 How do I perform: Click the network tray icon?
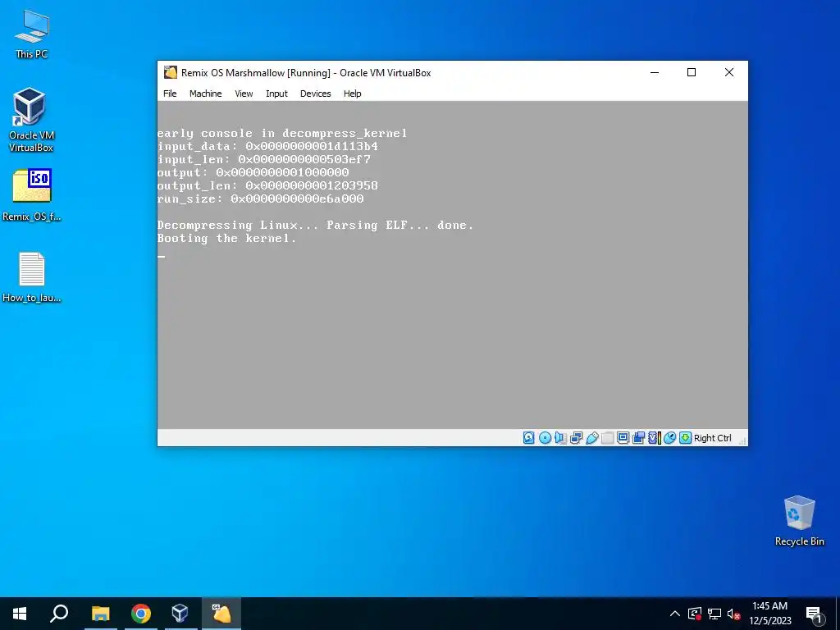[x=714, y=614]
